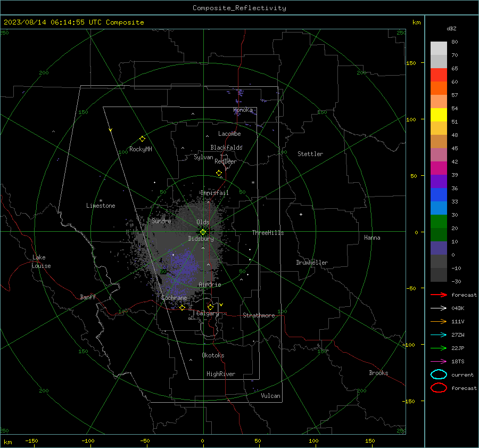
Task: Click the Didsbury label
Action: (201, 239)
